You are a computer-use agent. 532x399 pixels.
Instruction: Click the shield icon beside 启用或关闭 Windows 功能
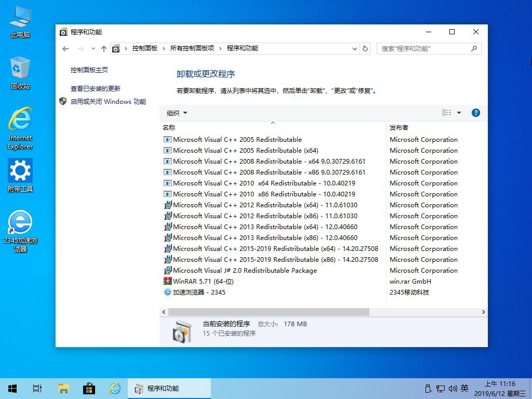(63, 101)
